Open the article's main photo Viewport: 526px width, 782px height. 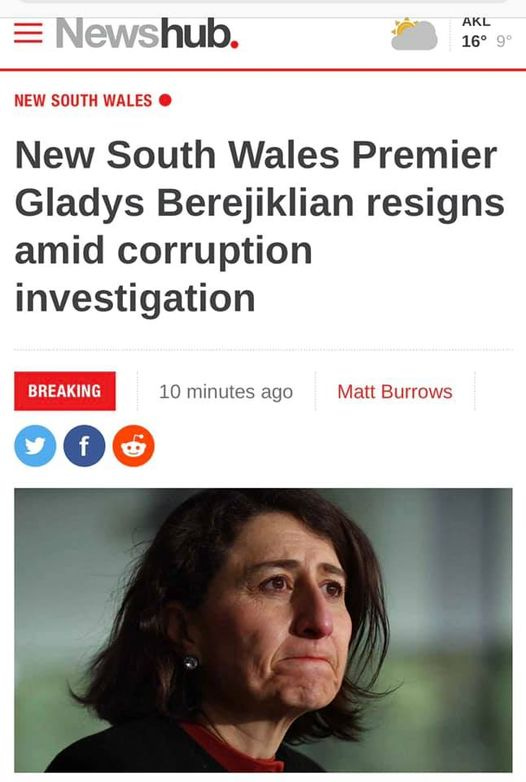click(x=263, y=630)
